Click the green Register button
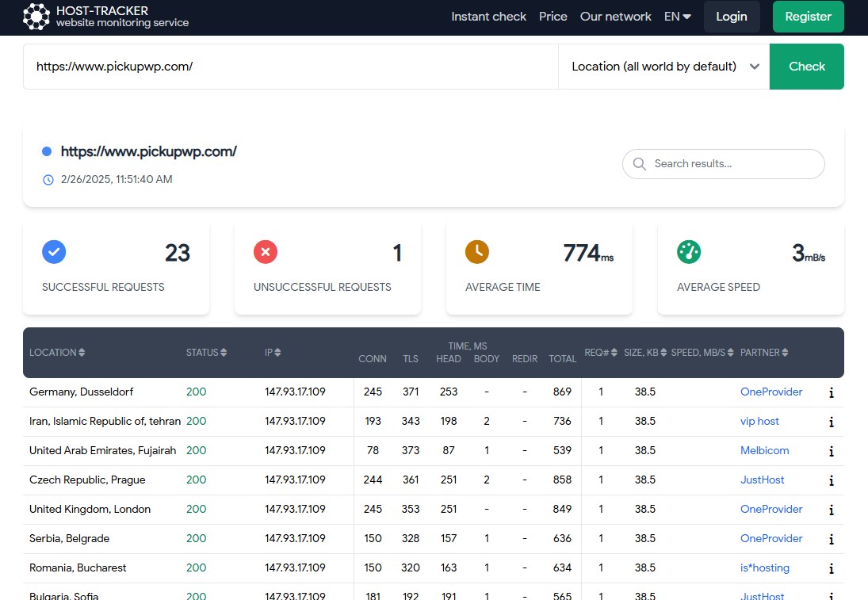The height and width of the screenshot is (600, 868). tap(809, 17)
